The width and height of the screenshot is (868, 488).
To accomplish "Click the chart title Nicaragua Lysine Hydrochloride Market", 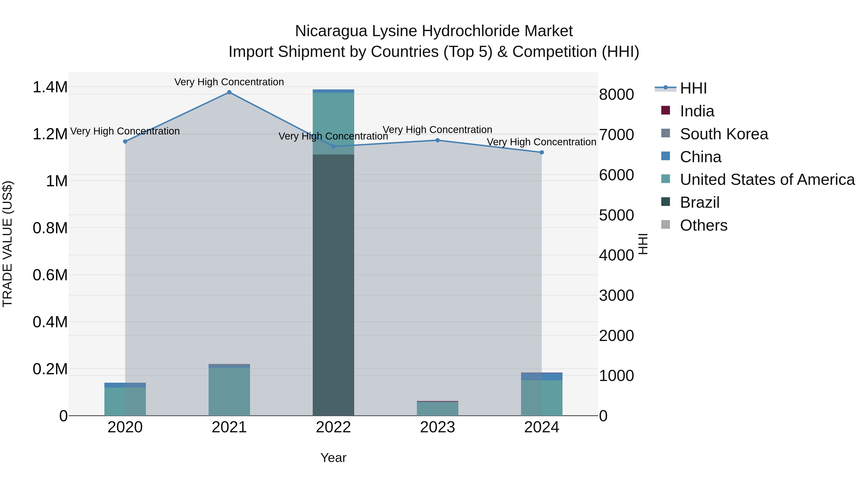I will [434, 31].
